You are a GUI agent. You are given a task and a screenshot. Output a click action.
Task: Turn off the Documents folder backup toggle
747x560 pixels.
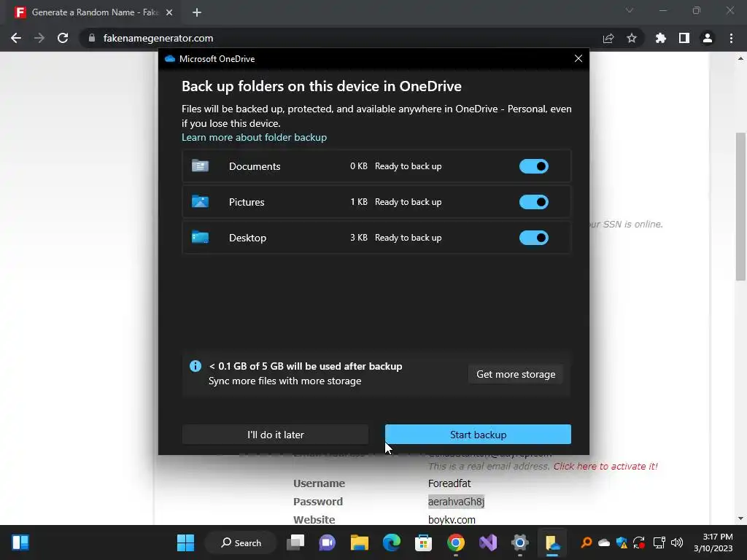(x=533, y=166)
